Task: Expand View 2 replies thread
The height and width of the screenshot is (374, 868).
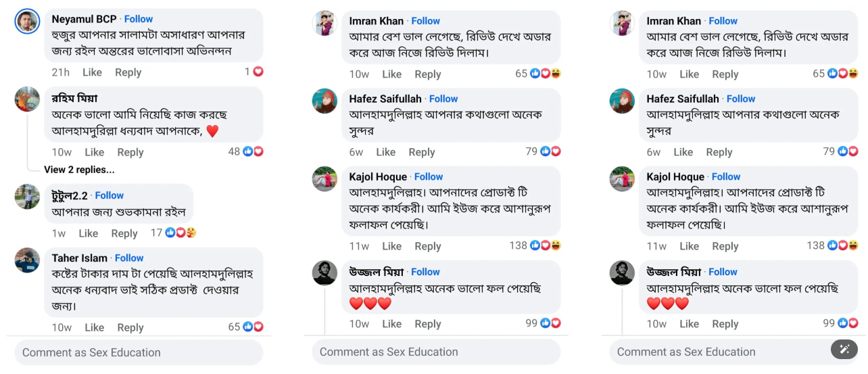Action: click(x=79, y=170)
